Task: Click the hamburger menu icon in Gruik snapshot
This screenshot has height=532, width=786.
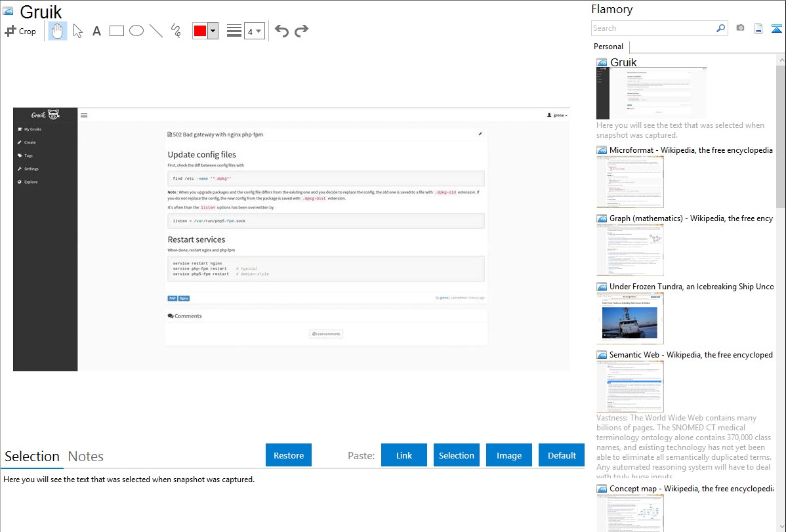Action: click(x=84, y=115)
